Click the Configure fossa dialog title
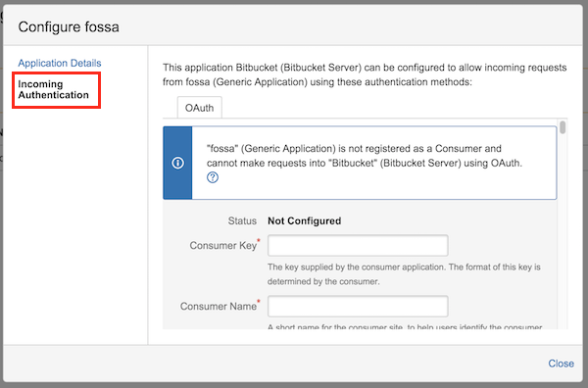588x388 pixels. pyautogui.click(x=69, y=27)
